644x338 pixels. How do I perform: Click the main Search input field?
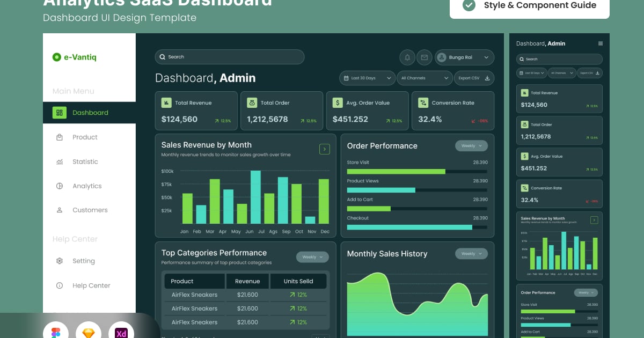(x=229, y=57)
